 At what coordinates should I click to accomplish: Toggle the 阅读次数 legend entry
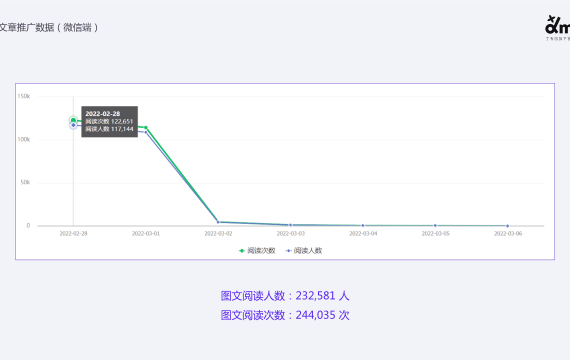click(257, 251)
